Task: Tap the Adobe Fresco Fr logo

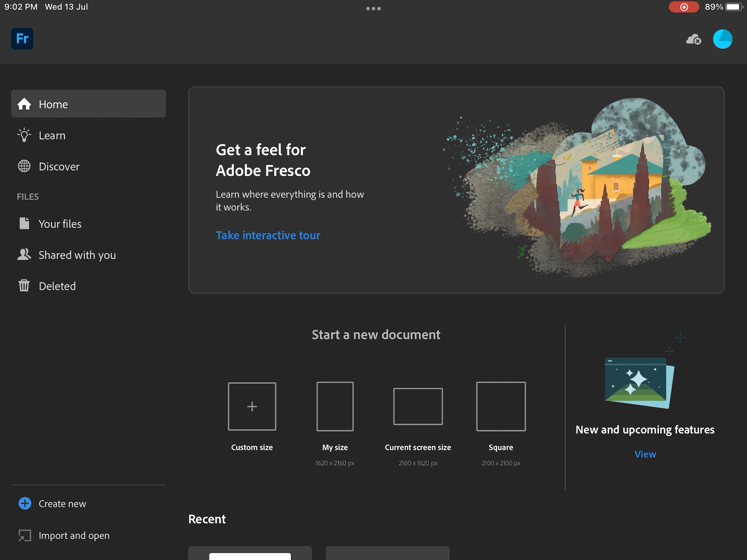Action: (22, 38)
